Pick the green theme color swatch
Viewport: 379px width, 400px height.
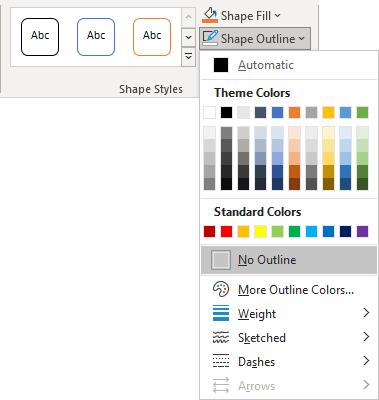[x=362, y=113]
